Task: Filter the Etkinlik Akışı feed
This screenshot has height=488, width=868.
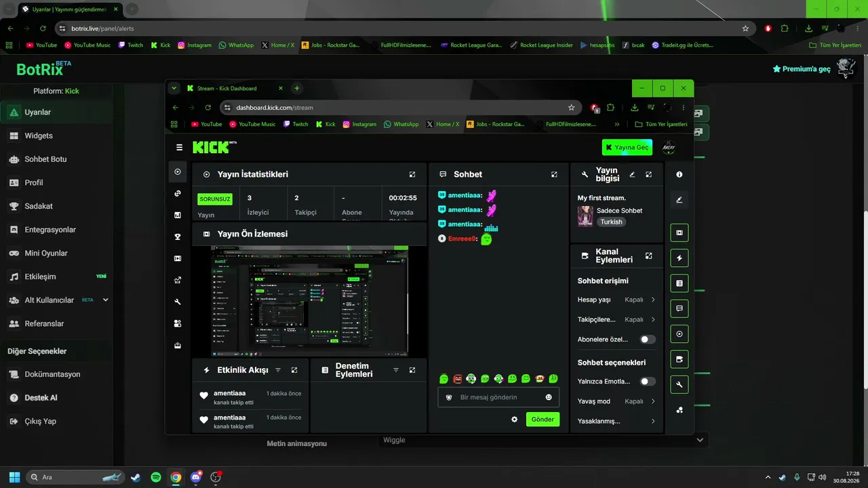Action: [278, 370]
